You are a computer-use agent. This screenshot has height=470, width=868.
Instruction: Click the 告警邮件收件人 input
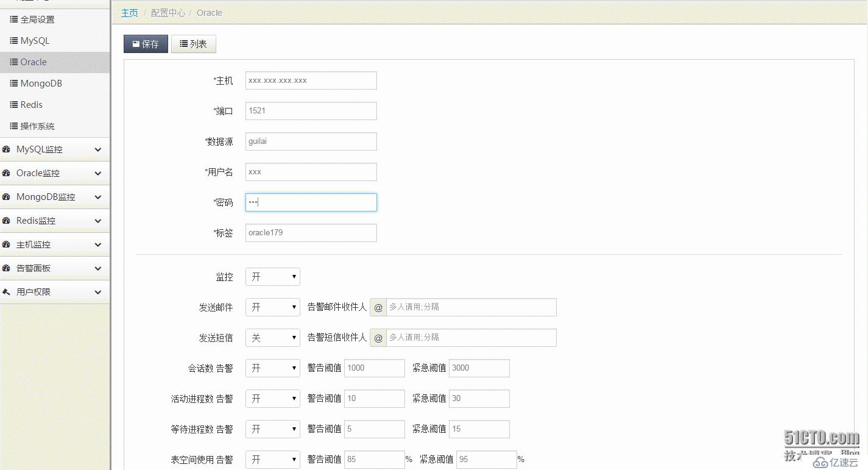[471, 307]
